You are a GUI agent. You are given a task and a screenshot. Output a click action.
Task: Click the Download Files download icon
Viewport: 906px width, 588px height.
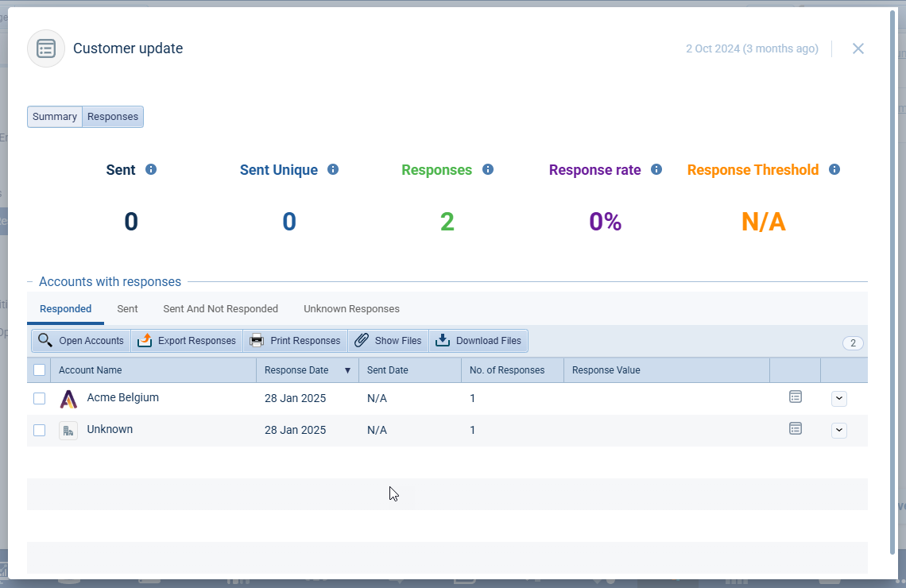point(441,340)
